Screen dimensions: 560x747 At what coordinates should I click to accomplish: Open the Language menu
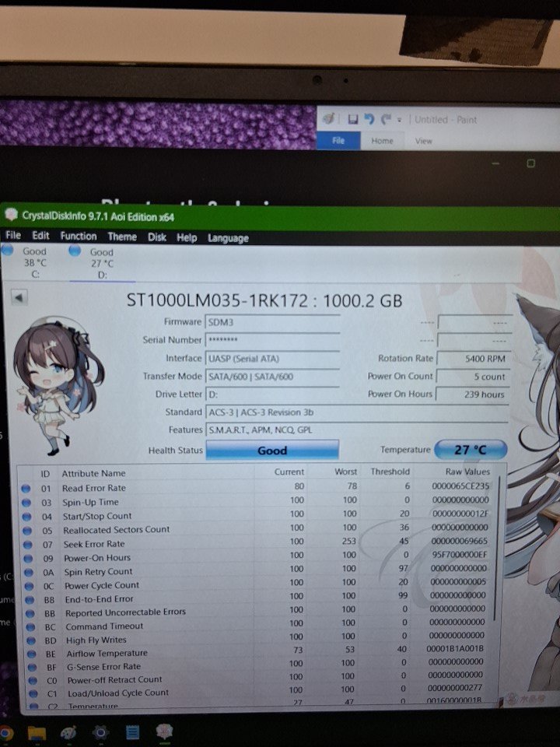[x=228, y=238]
